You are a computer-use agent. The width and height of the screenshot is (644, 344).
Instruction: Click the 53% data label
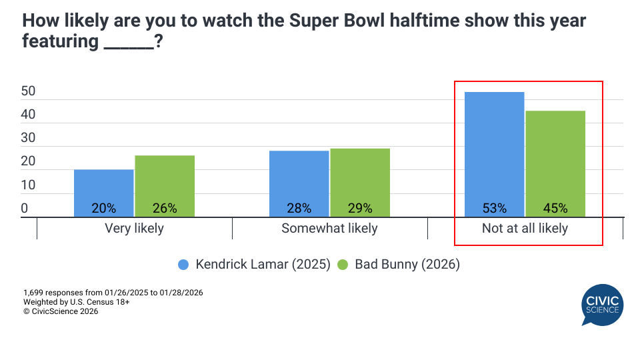(x=495, y=209)
